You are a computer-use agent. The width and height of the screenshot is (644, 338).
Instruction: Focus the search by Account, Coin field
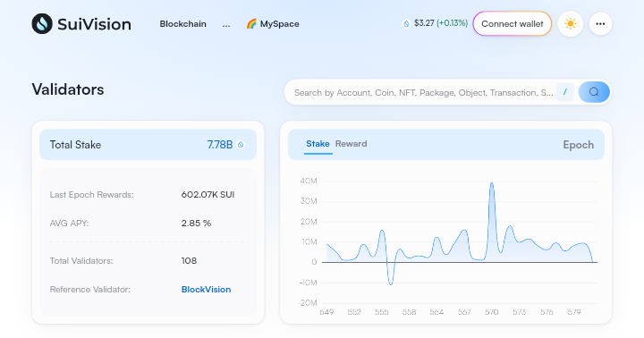point(423,92)
